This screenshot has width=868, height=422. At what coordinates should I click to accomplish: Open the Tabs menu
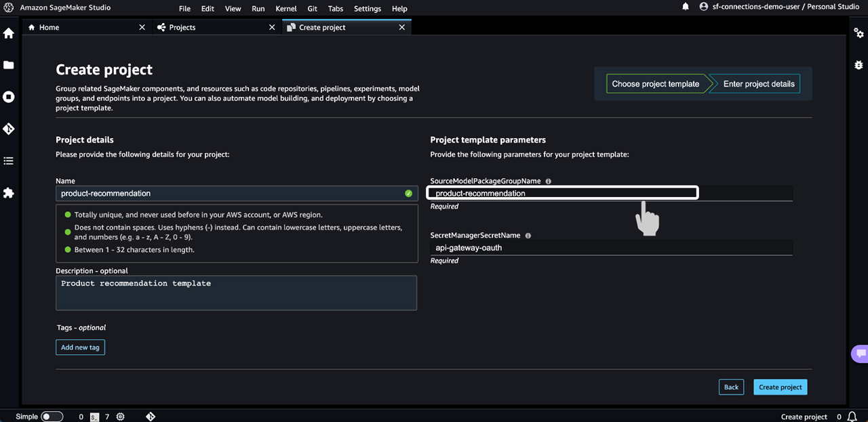(335, 9)
